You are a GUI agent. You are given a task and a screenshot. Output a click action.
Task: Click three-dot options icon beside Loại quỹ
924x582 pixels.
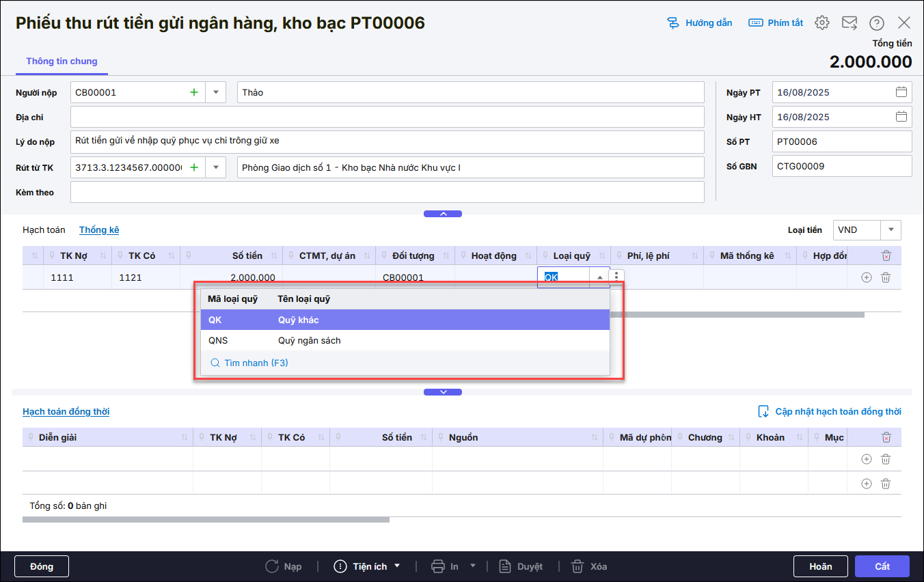coord(616,277)
